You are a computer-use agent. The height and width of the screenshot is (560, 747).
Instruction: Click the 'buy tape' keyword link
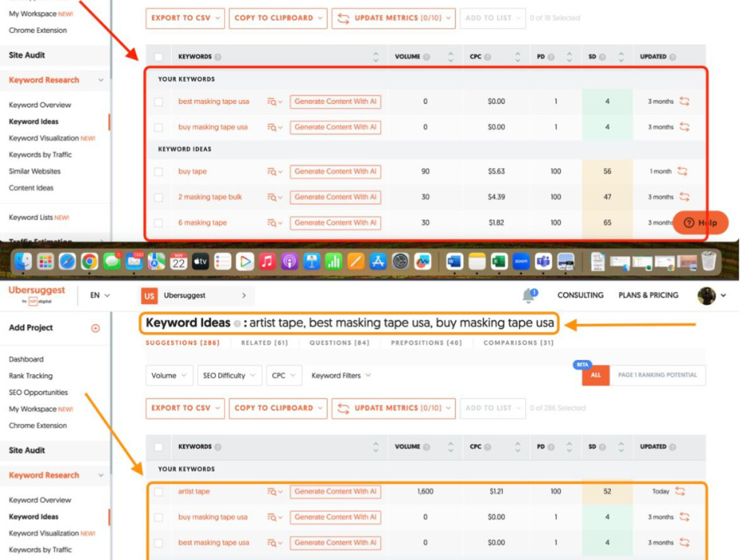pyautogui.click(x=193, y=172)
